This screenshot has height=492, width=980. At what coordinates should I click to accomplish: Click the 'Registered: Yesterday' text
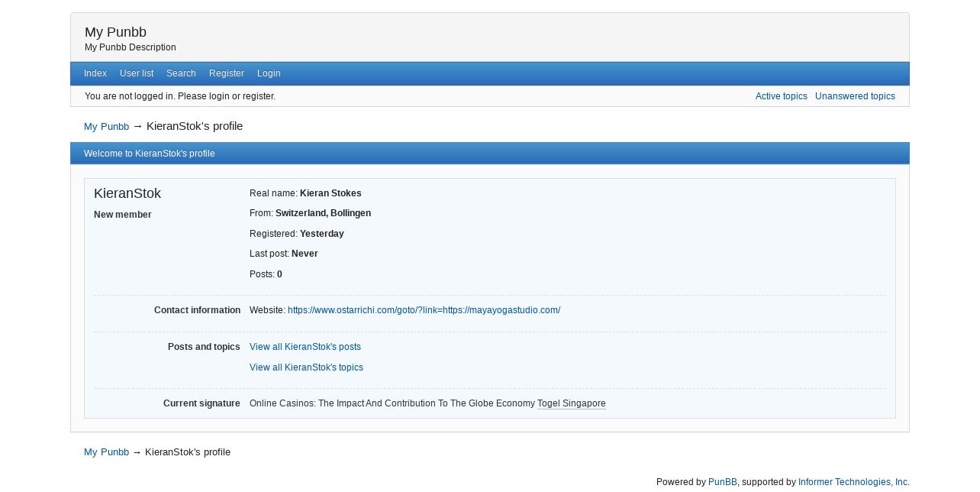click(x=297, y=234)
